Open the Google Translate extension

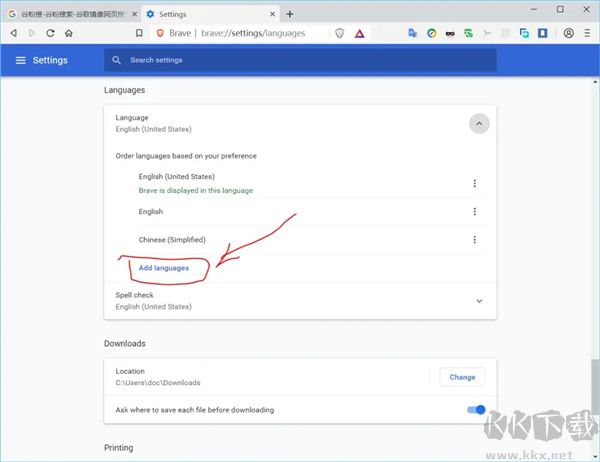pos(412,33)
